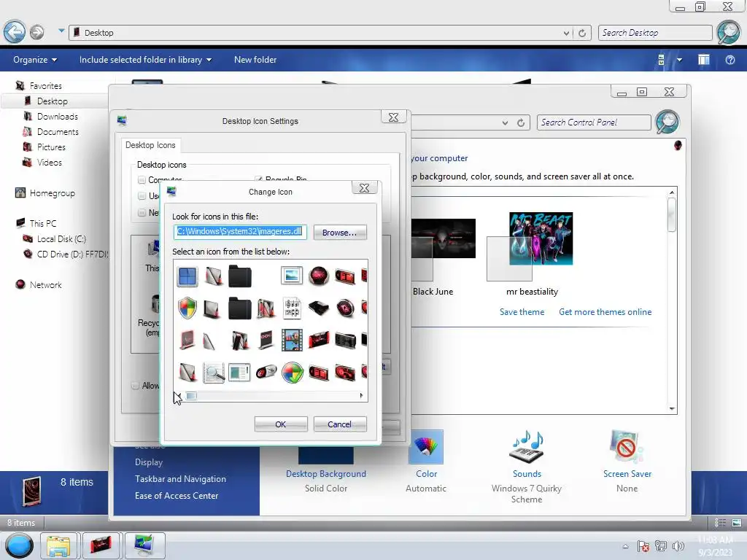
Task: Show hidden tray icons arrow
Action: pos(625,546)
